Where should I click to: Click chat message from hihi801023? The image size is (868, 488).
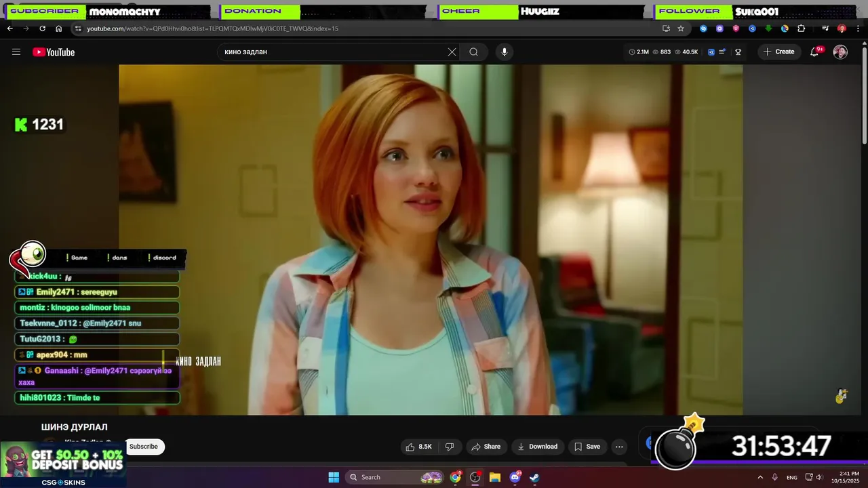[96, 398]
